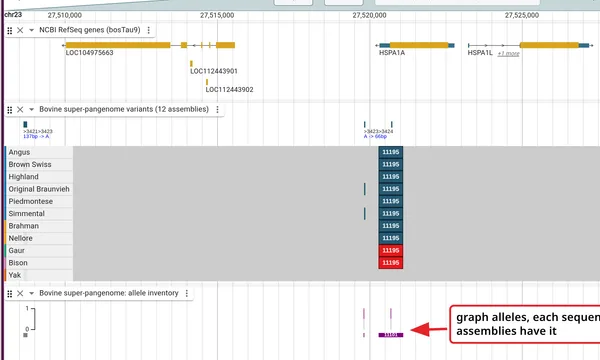Select the Original Braunvieh row label
600x360 pixels.
pyautogui.click(x=39, y=189)
